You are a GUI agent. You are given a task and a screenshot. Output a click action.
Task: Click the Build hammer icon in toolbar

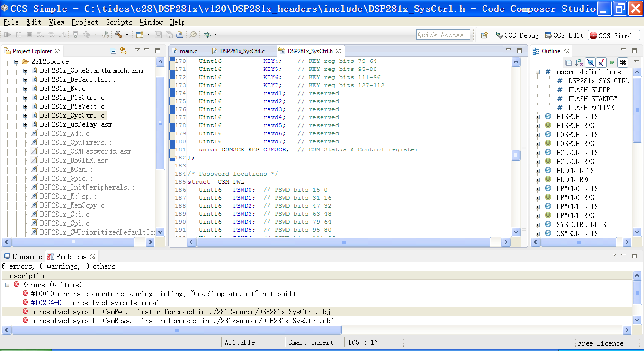(118, 35)
